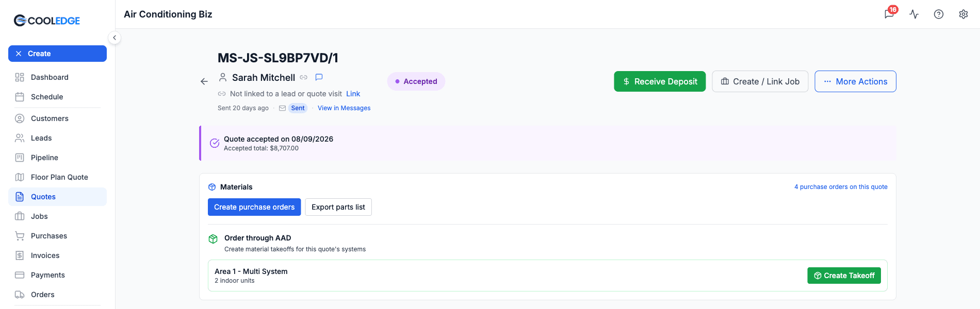Viewport: 980px width, 309px height.
Task: Open 4 purchase orders on this quote link
Action: click(x=841, y=187)
